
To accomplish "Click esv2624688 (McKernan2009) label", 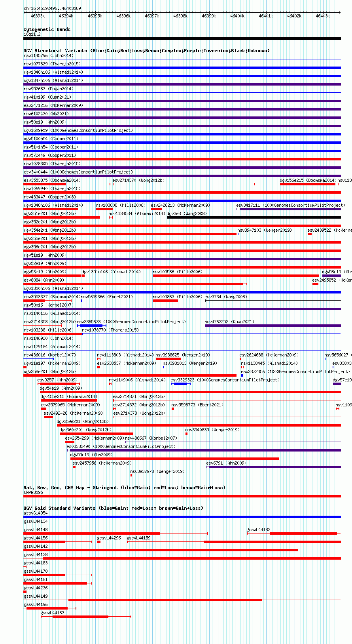I will [269, 355].
